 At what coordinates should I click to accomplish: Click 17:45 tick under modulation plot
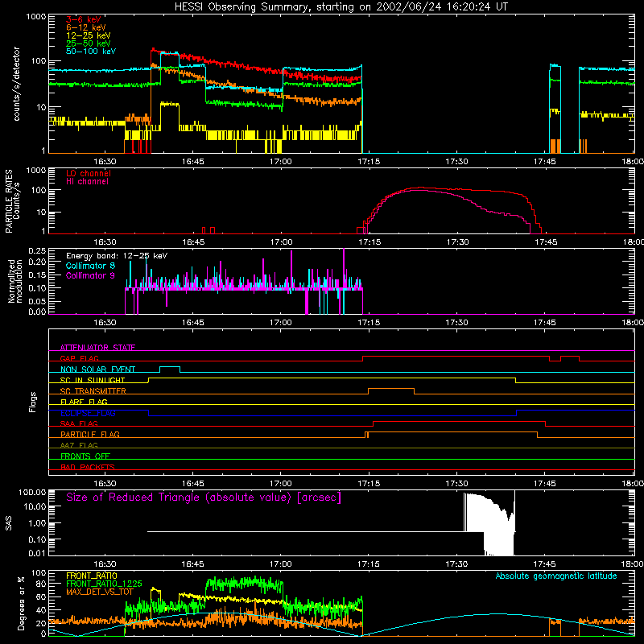pos(545,323)
